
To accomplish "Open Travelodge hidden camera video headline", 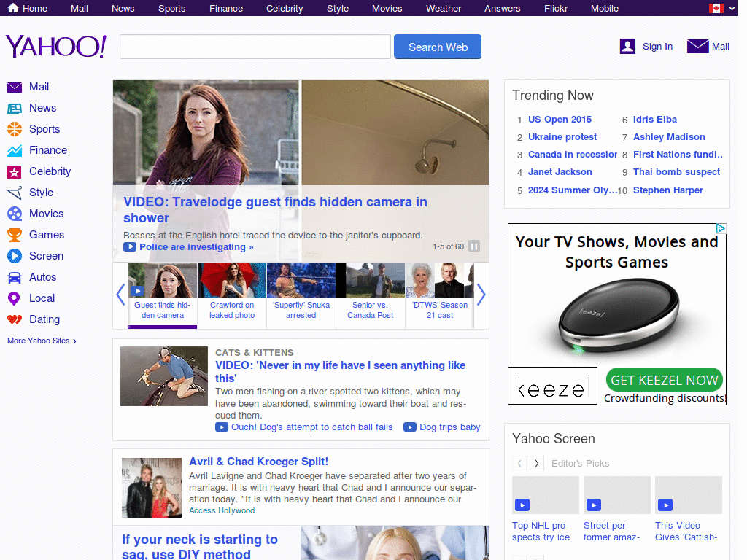I will tap(275, 209).
